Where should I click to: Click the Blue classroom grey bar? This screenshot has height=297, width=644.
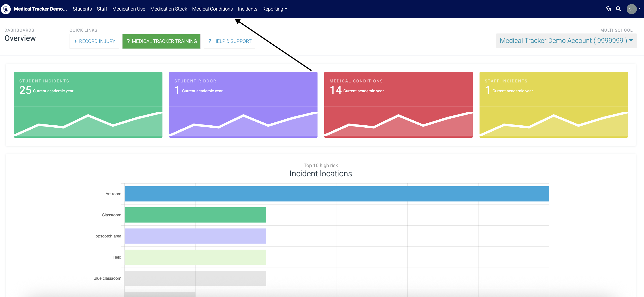click(195, 278)
